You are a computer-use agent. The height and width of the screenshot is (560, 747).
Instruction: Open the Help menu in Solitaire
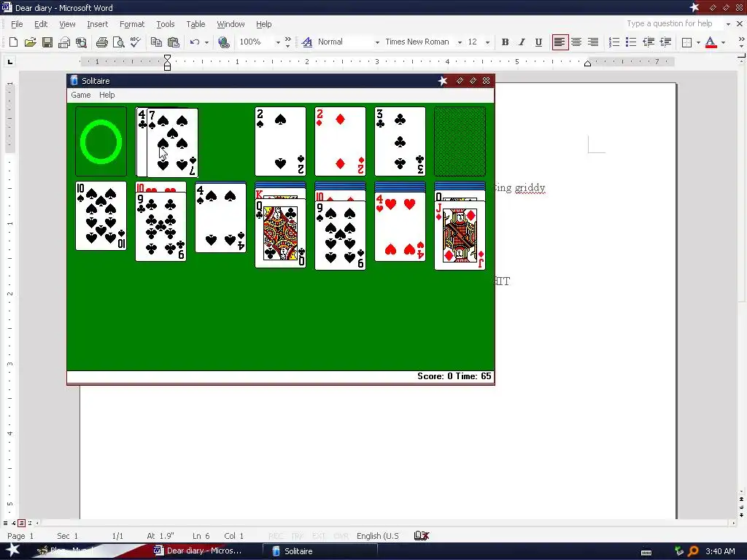point(107,95)
